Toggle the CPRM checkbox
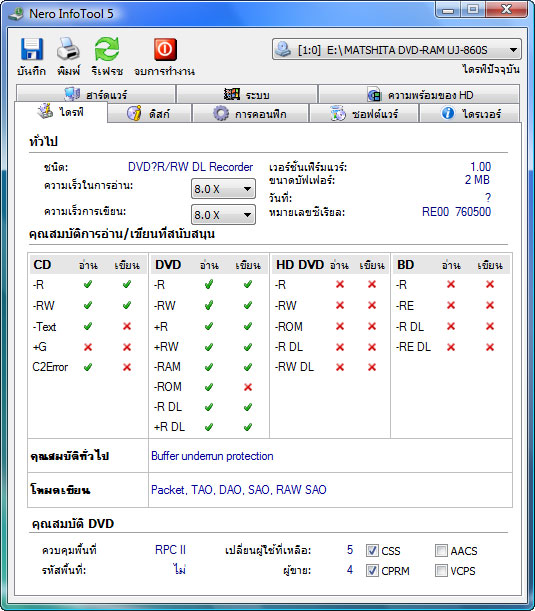535x611 pixels. pos(372,570)
